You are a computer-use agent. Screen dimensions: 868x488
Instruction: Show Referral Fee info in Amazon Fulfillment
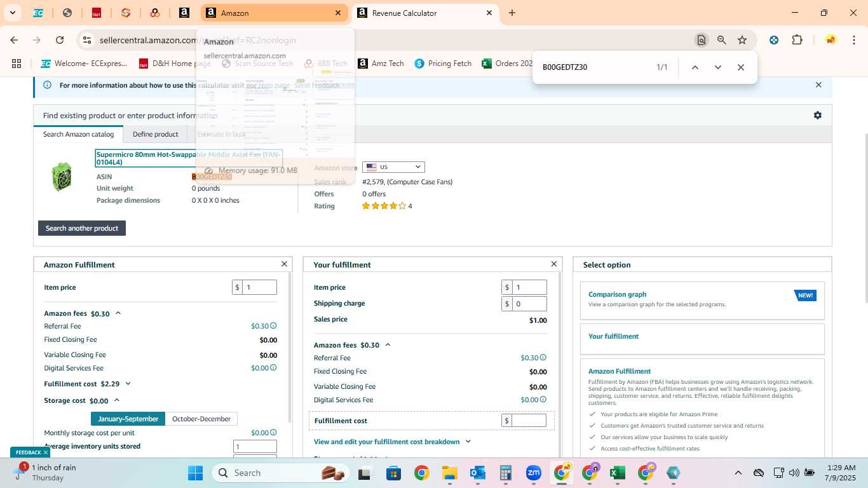[273, 326]
